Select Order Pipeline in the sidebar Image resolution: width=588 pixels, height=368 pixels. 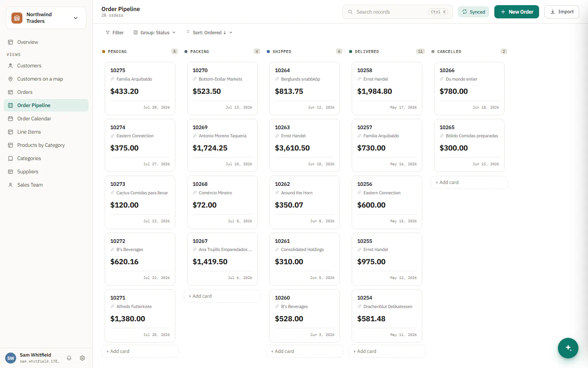[x=46, y=105]
